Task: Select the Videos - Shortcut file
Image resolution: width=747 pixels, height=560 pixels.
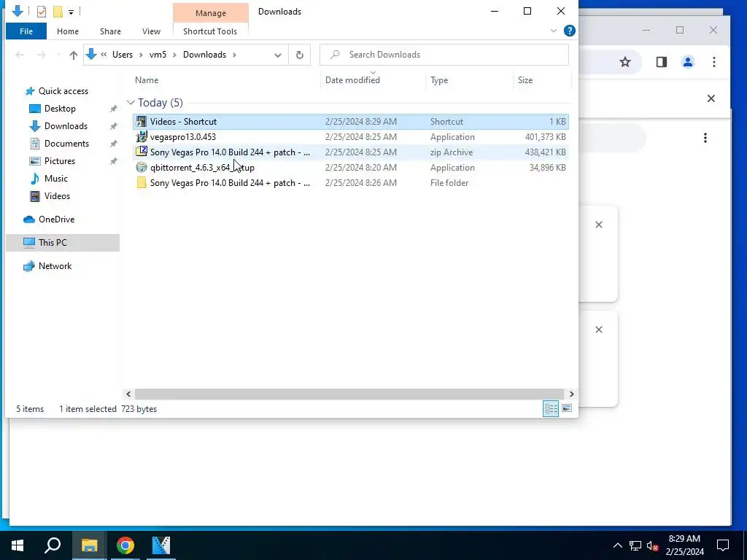Action: [350, 122]
